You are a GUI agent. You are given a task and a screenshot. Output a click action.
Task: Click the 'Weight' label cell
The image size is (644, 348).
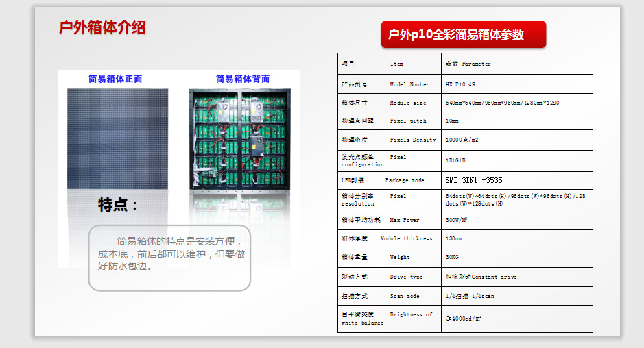click(390, 257)
